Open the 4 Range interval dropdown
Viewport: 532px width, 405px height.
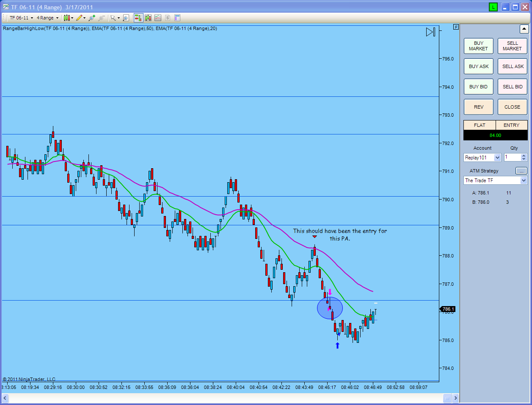pos(47,18)
